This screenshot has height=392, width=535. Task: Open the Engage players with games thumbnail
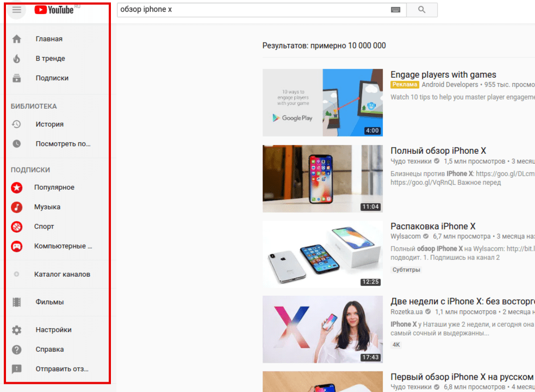322,103
